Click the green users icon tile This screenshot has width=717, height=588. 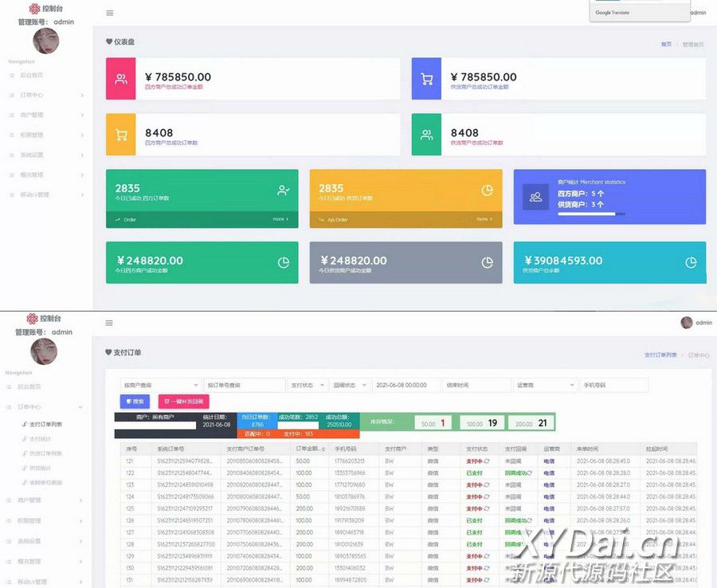(426, 135)
